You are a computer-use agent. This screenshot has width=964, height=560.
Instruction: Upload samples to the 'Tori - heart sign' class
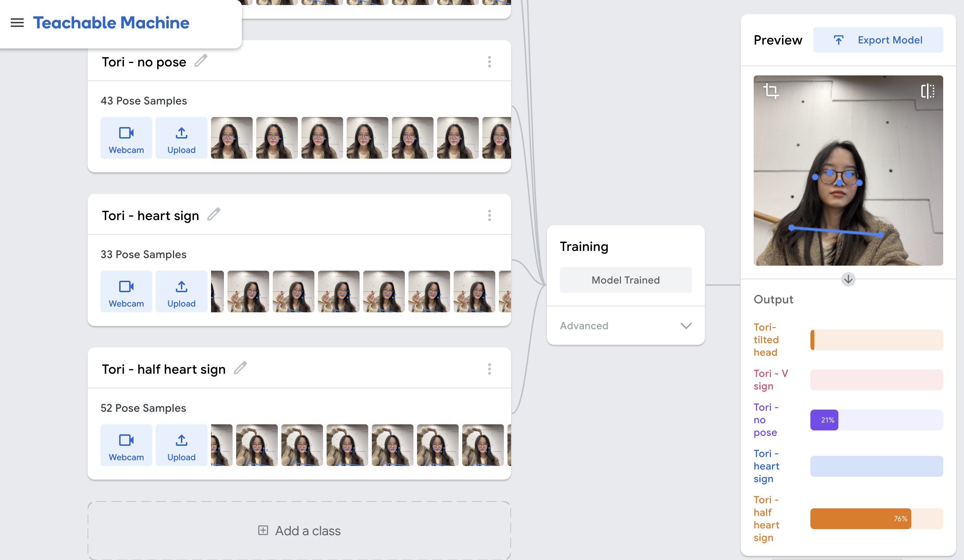[x=181, y=292]
